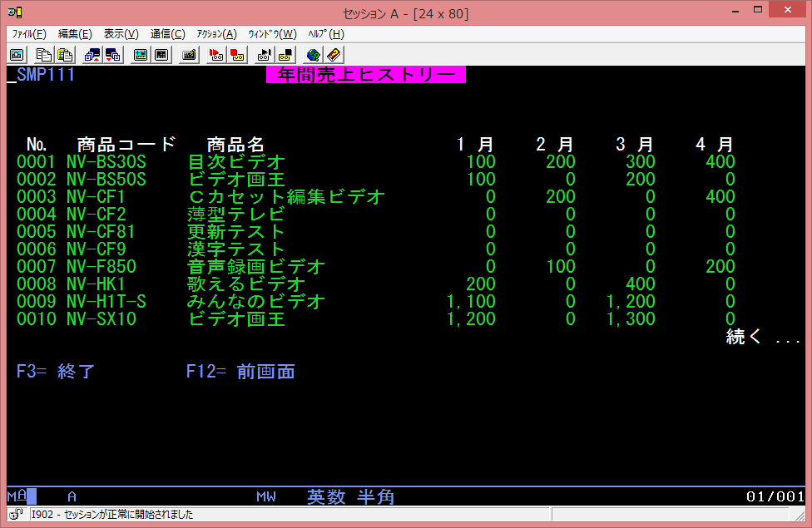Screen dimensions: 812x528
Task: Open the ウィンドウ(W) menu
Action: pyautogui.click(x=271, y=34)
